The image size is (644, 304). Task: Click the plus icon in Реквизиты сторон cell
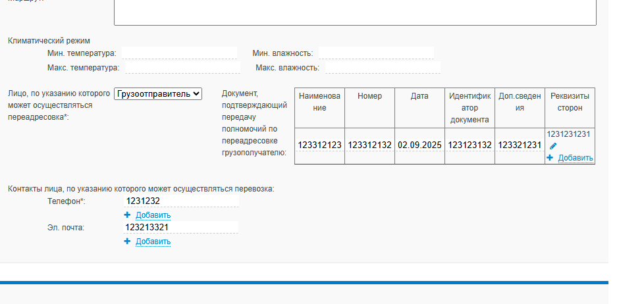[550, 157]
